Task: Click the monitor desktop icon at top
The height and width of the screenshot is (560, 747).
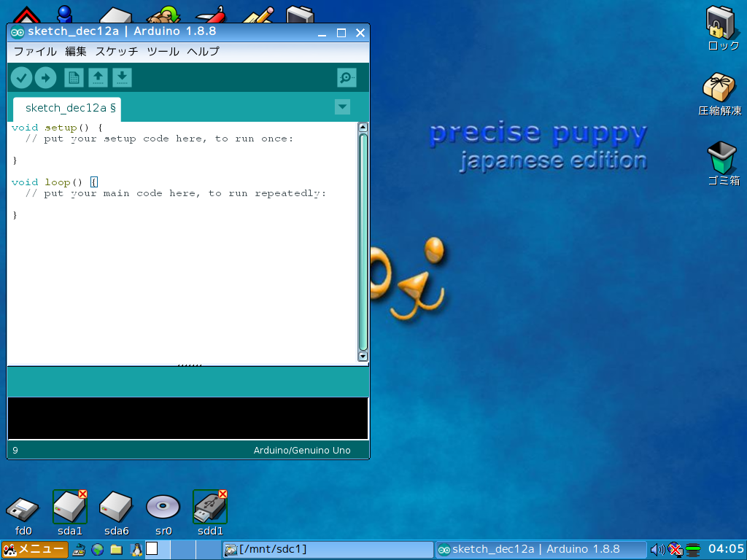Action: click(300, 15)
